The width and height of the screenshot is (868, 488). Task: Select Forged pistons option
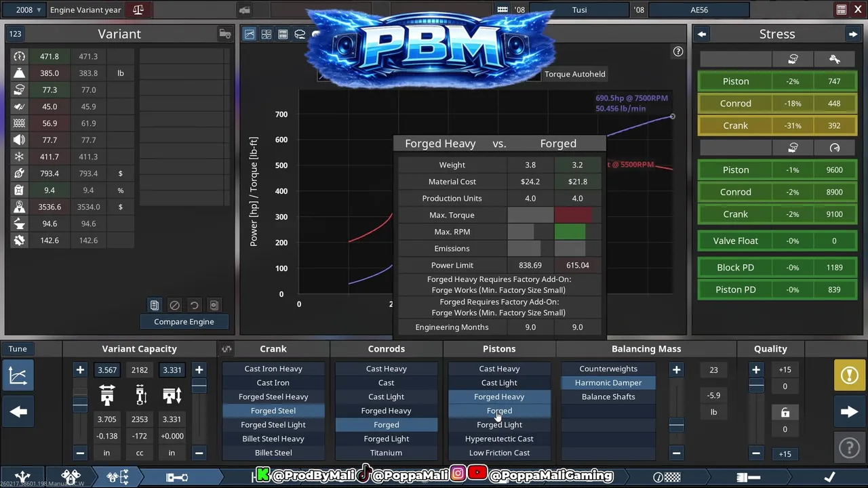tap(499, 411)
